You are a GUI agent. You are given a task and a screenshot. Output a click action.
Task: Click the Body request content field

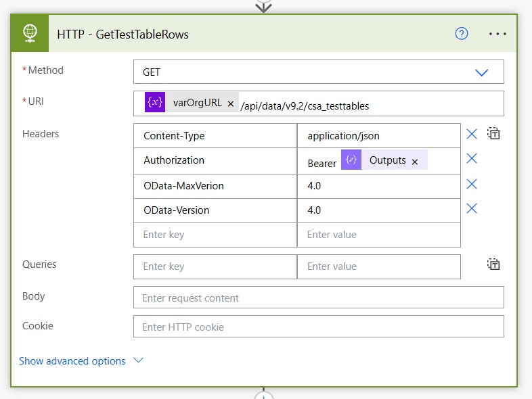(318, 298)
